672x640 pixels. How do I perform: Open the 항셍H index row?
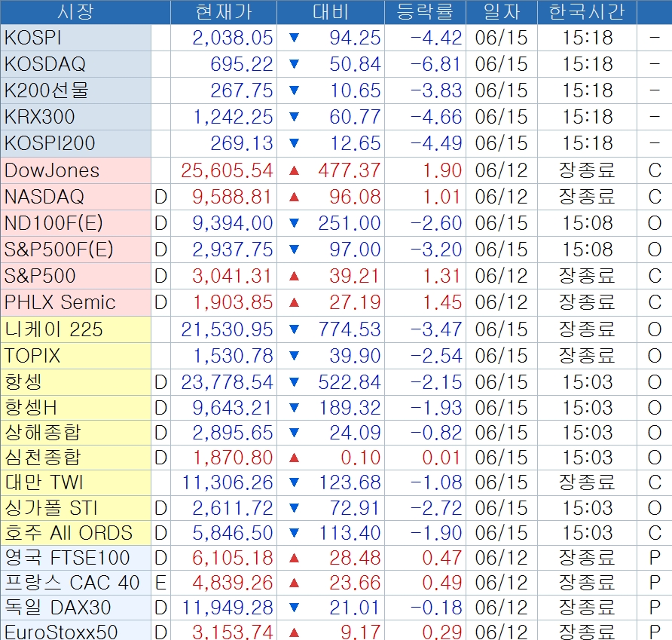point(32,408)
